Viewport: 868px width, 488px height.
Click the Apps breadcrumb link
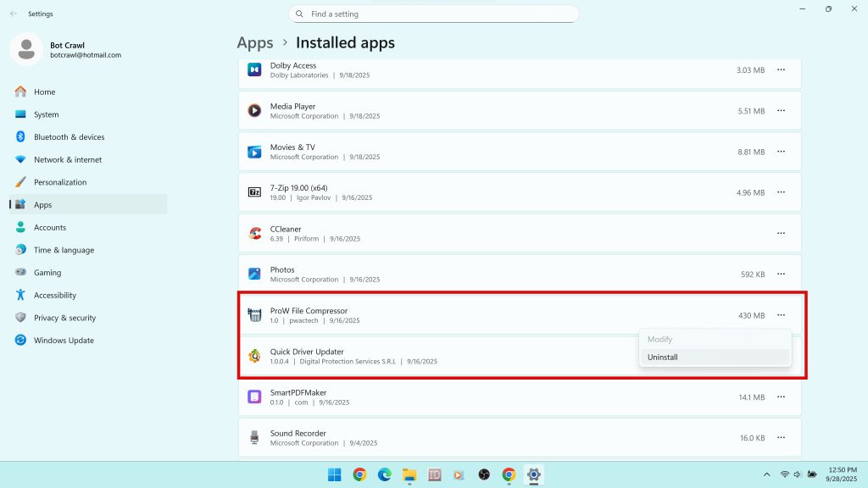(x=255, y=42)
